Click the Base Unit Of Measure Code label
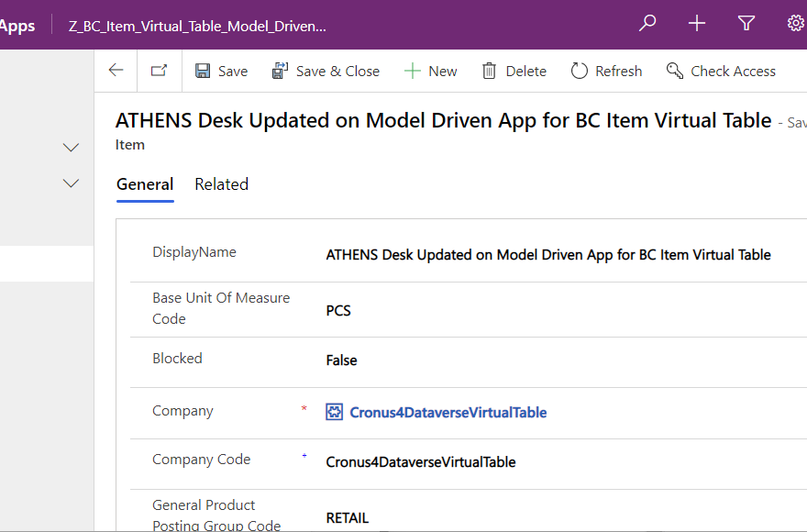The width and height of the screenshot is (807, 532). click(221, 308)
